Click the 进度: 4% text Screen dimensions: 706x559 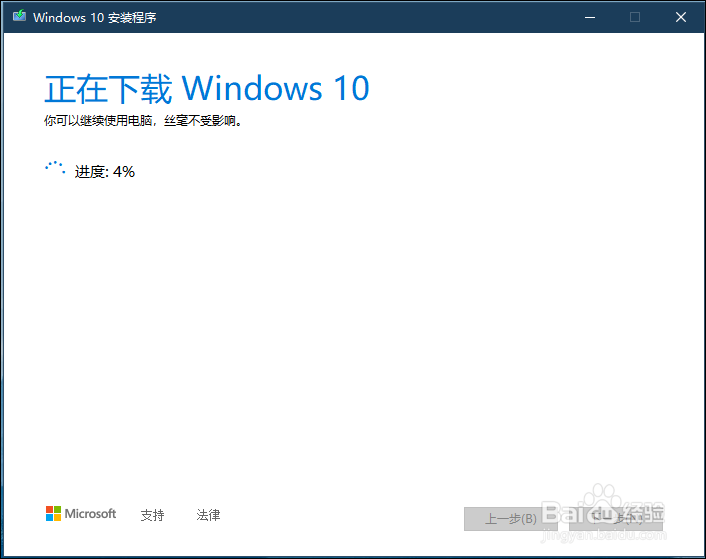[x=105, y=171]
